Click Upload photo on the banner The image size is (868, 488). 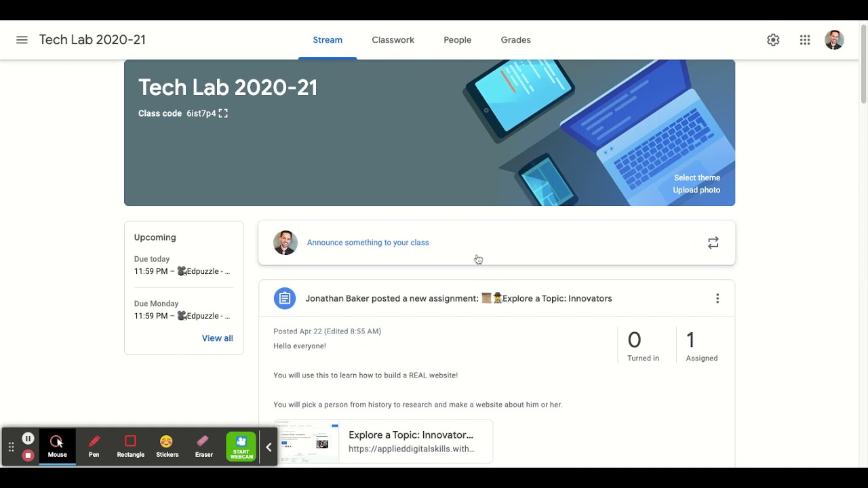pos(696,190)
